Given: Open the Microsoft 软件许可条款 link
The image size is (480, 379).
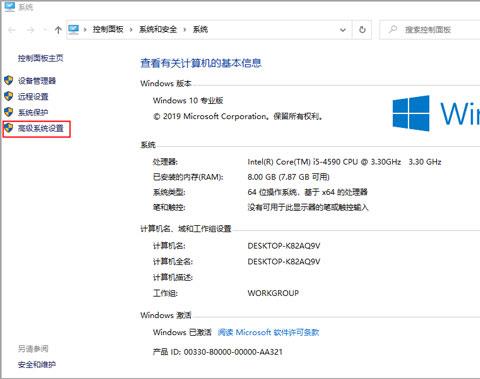Looking at the screenshot, I should point(268,332).
